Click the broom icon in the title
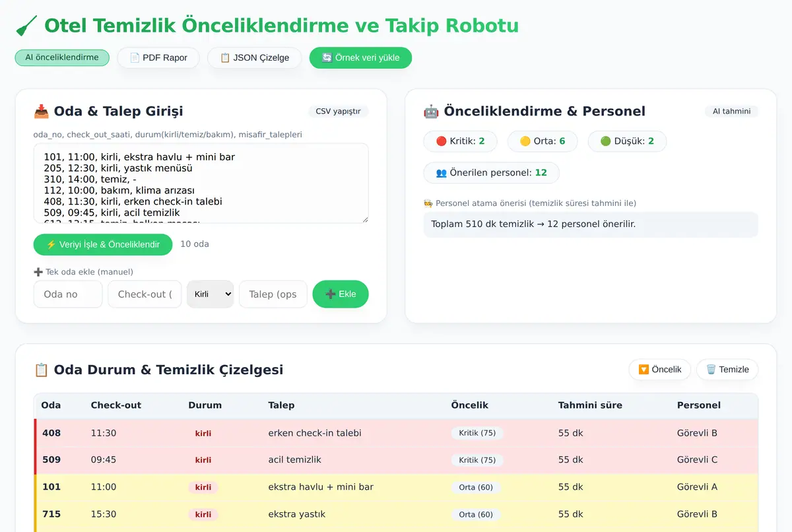The width and height of the screenshot is (792, 532). pyautogui.click(x=26, y=26)
